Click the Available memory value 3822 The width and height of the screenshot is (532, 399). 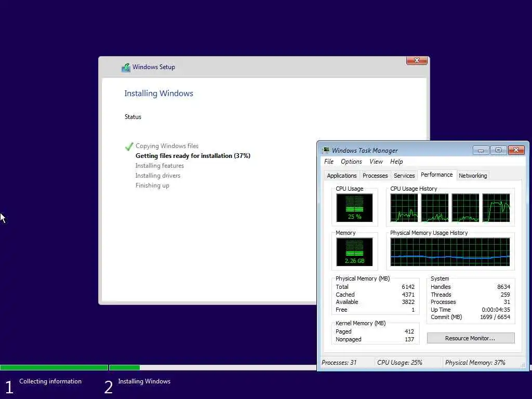coord(408,302)
